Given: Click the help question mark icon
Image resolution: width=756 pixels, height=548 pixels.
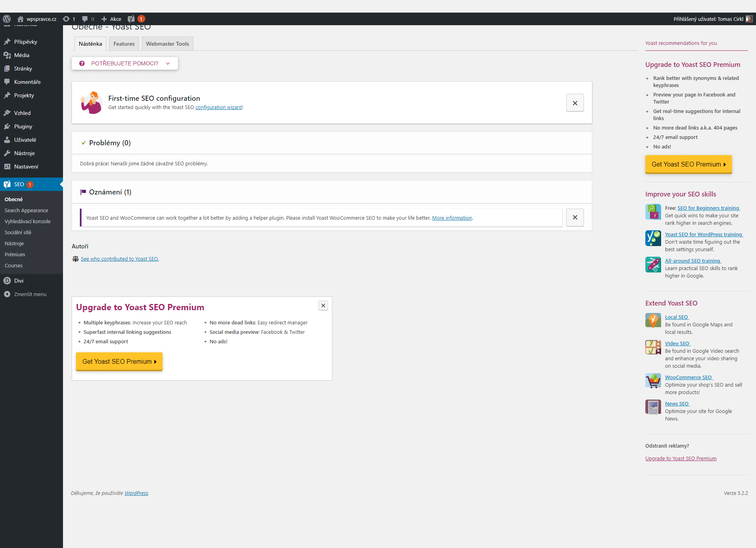Looking at the screenshot, I should (82, 63).
